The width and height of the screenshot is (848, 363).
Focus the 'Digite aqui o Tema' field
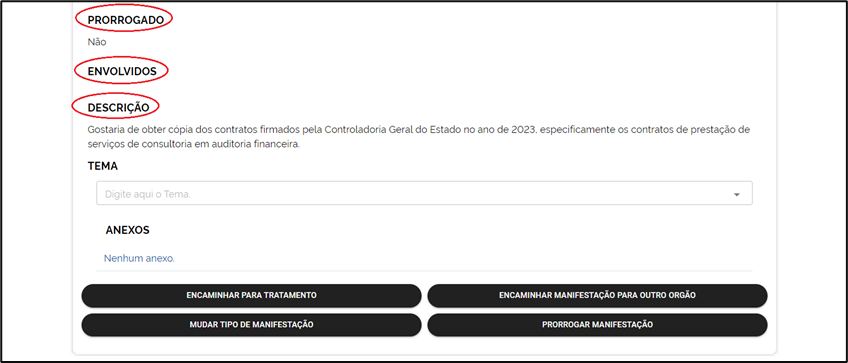(x=424, y=193)
